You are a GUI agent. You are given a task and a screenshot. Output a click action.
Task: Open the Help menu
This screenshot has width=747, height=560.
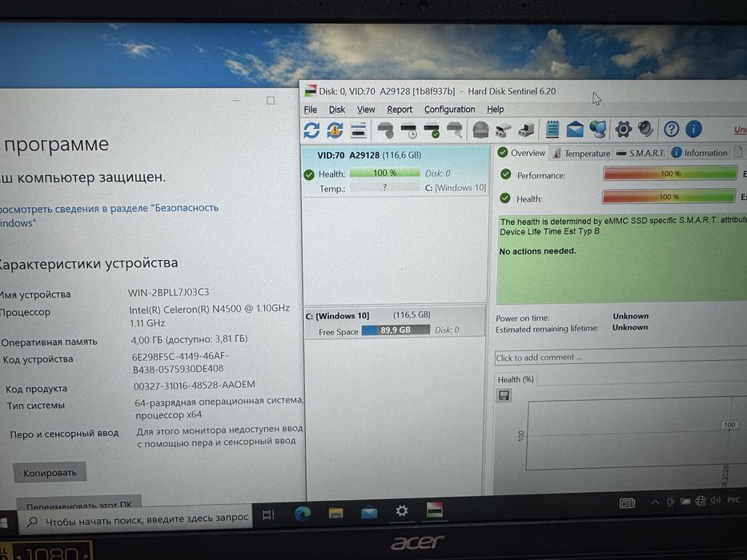pyautogui.click(x=496, y=109)
